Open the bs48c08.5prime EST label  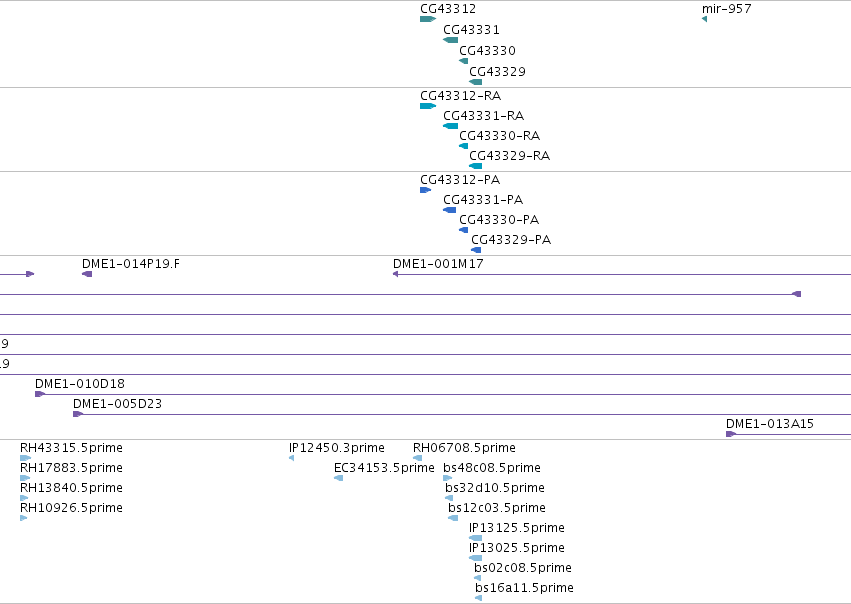pos(492,468)
